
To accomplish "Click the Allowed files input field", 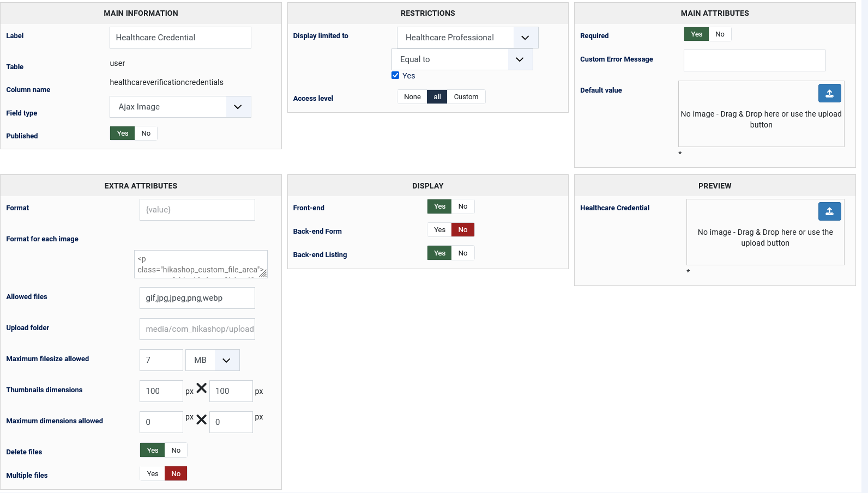I will [197, 298].
